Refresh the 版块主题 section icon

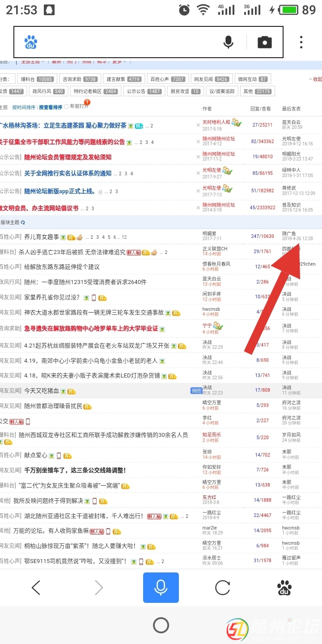point(23,222)
